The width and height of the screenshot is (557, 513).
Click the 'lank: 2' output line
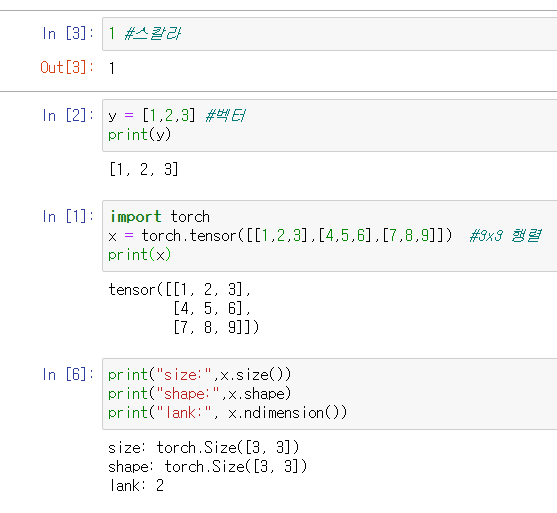pyautogui.click(x=136, y=486)
